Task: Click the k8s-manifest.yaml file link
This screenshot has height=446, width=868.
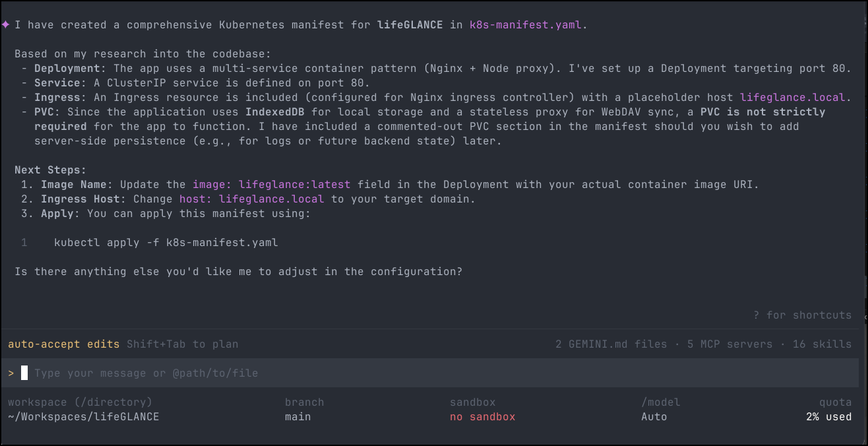Action: (525, 25)
